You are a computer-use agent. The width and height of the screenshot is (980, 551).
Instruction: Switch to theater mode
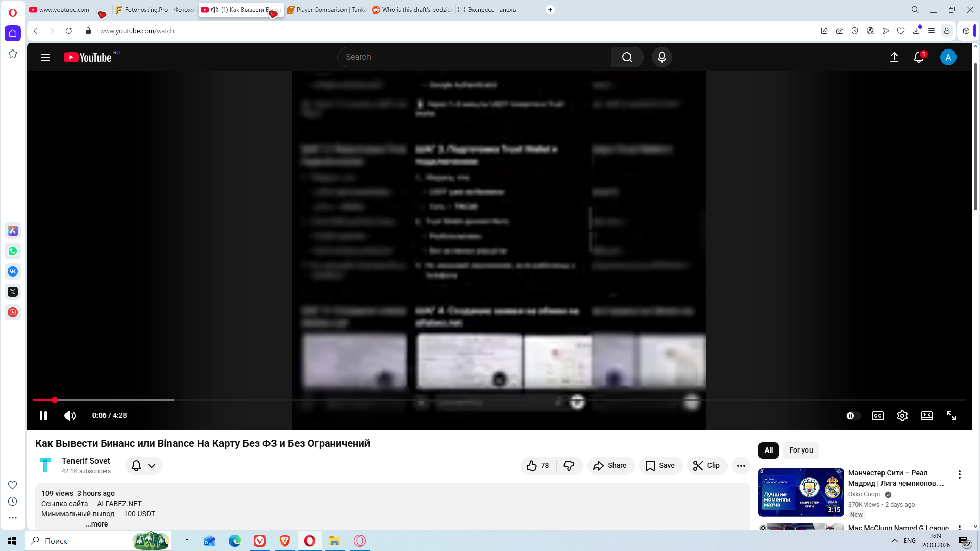[x=926, y=416]
